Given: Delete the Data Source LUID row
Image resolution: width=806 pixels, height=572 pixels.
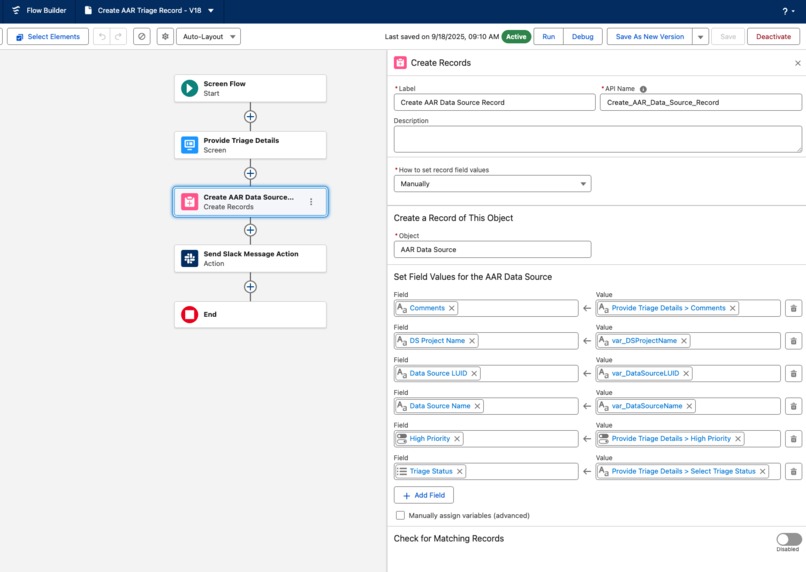Looking at the screenshot, I should pyautogui.click(x=793, y=374).
